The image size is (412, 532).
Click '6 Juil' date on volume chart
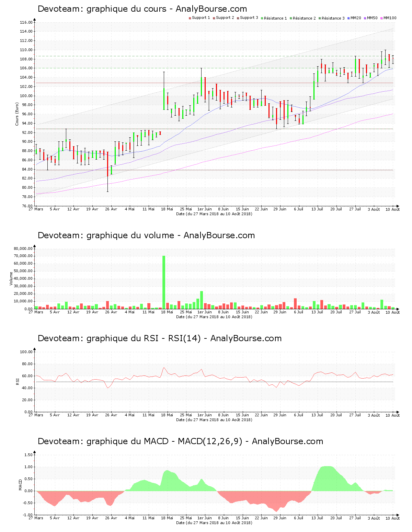point(299,312)
